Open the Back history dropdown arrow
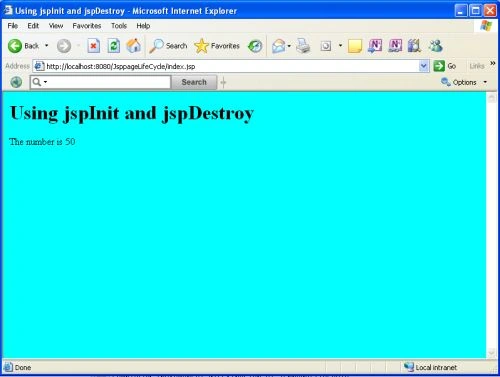Viewport: 500px width, 377px height. coord(46,46)
